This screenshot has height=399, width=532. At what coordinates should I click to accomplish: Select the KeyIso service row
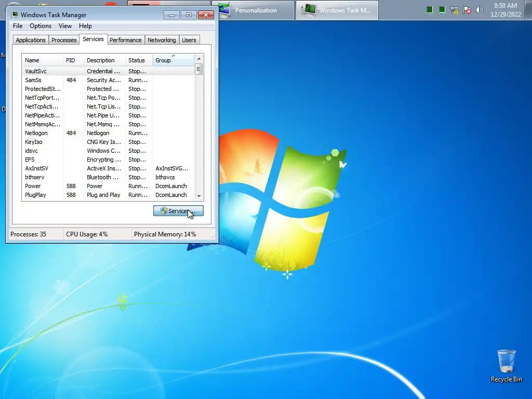tap(108, 142)
